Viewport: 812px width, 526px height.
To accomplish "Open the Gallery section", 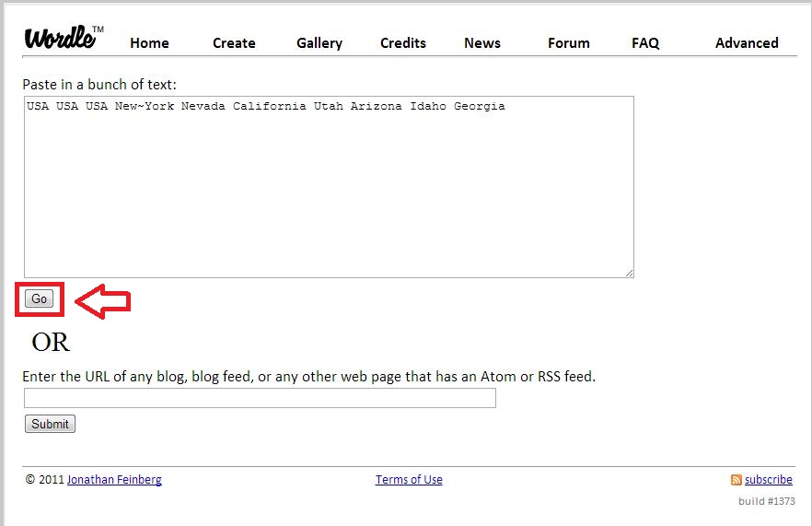I will [x=319, y=43].
